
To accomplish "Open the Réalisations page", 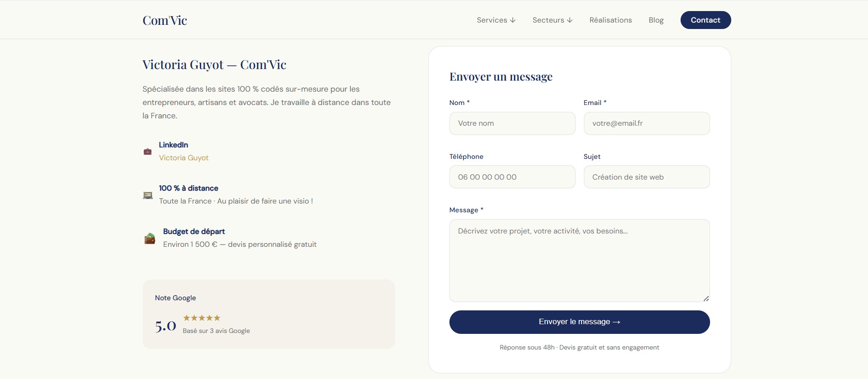I will point(611,20).
